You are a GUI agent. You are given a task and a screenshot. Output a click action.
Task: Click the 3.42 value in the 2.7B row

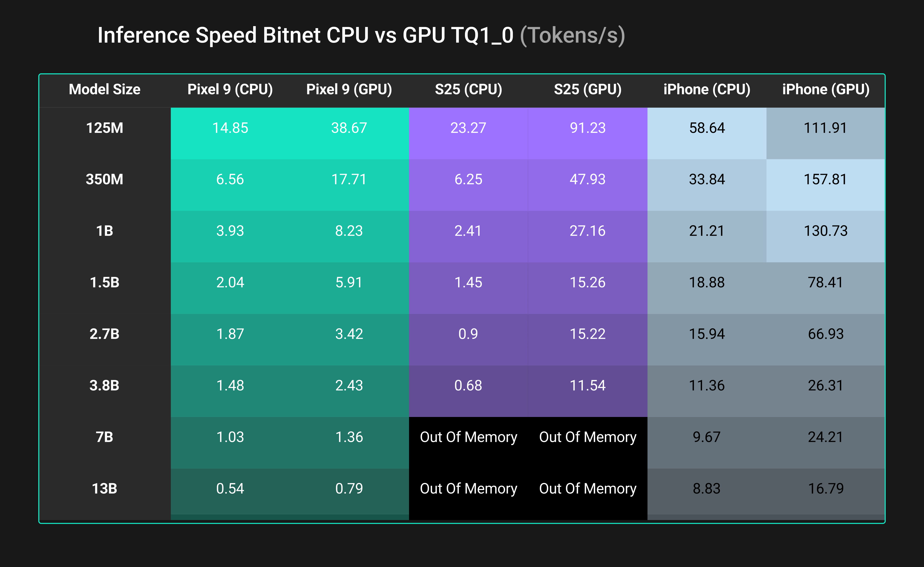[349, 334]
